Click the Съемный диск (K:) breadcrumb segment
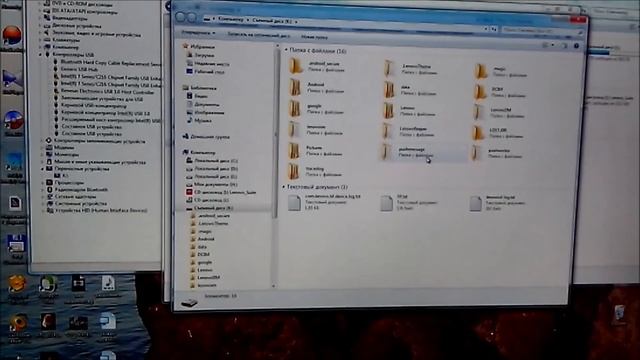This screenshot has width=640, height=360. [272, 20]
